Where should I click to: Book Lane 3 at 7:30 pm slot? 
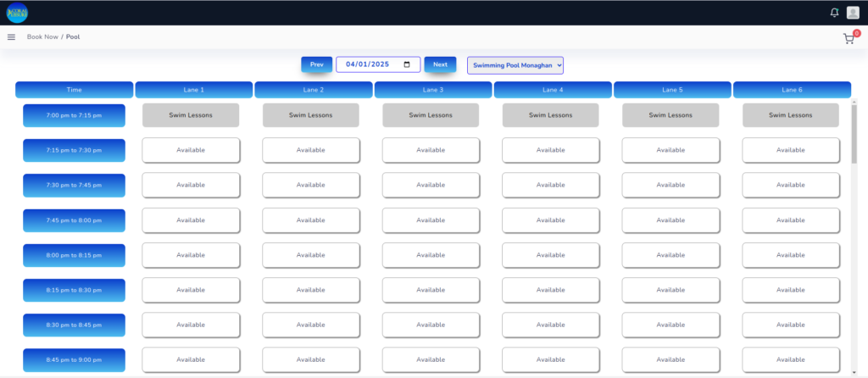pos(431,185)
